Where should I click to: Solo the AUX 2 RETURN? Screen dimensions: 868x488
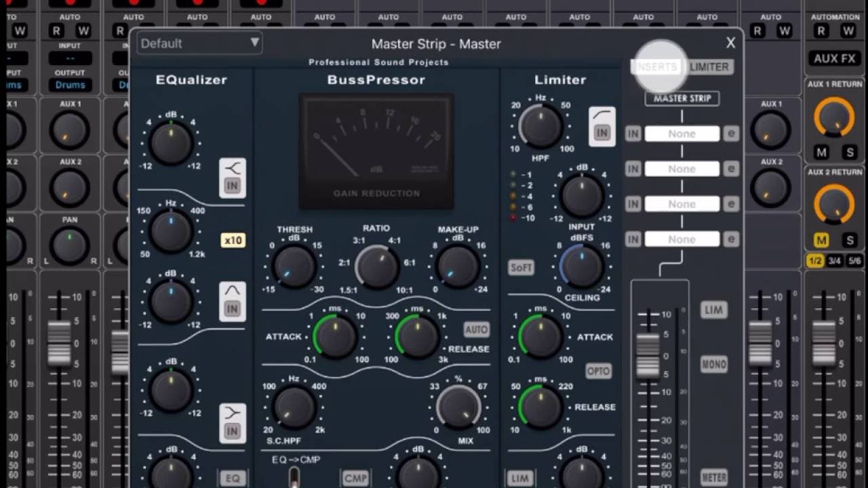click(x=848, y=240)
